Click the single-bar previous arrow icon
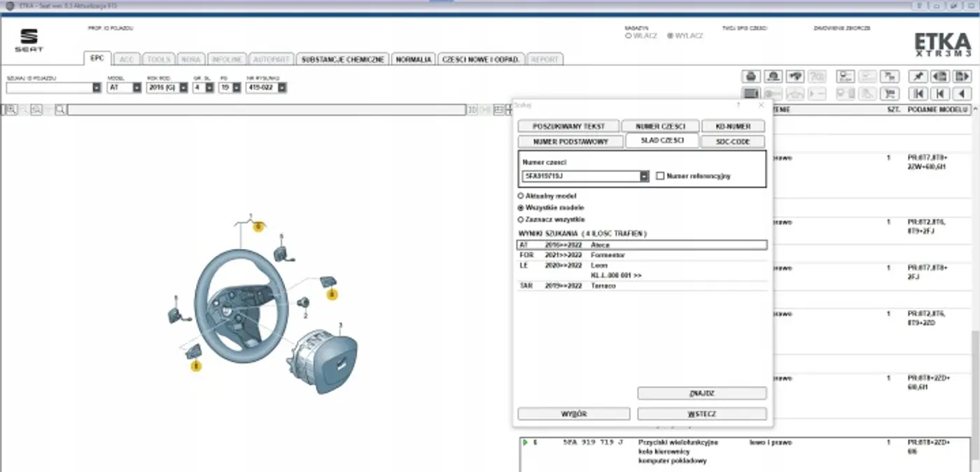 pos(940,94)
